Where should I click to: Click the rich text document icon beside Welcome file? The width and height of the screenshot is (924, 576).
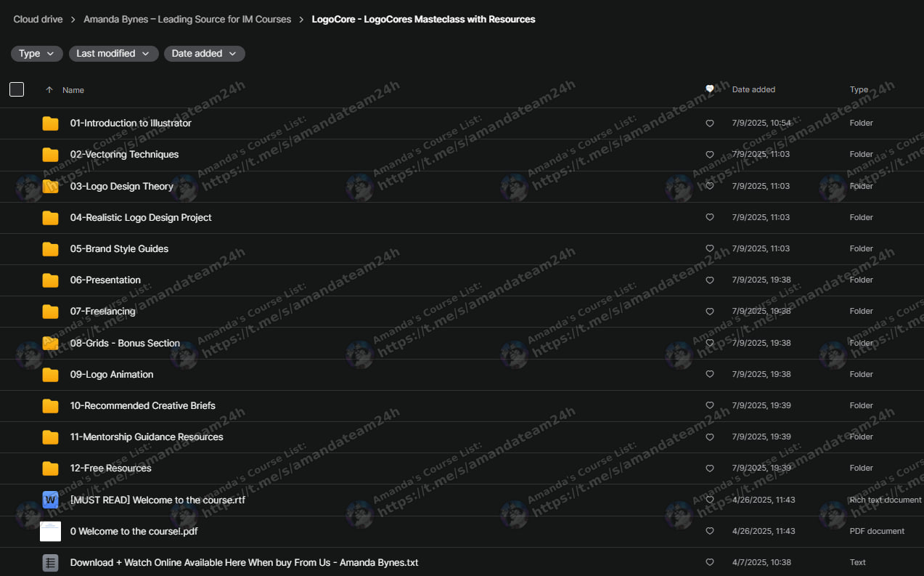[x=49, y=499]
